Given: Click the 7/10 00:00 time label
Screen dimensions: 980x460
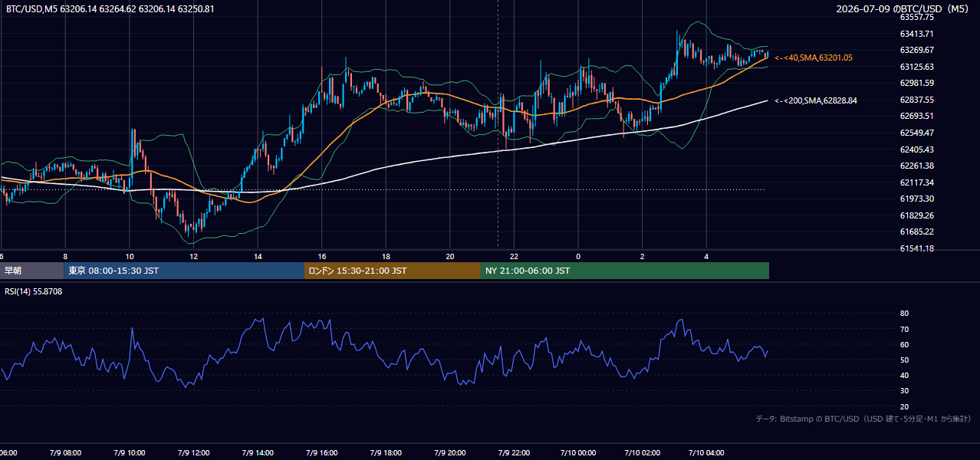Looking at the screenshot, I should [x=578, y=452].
